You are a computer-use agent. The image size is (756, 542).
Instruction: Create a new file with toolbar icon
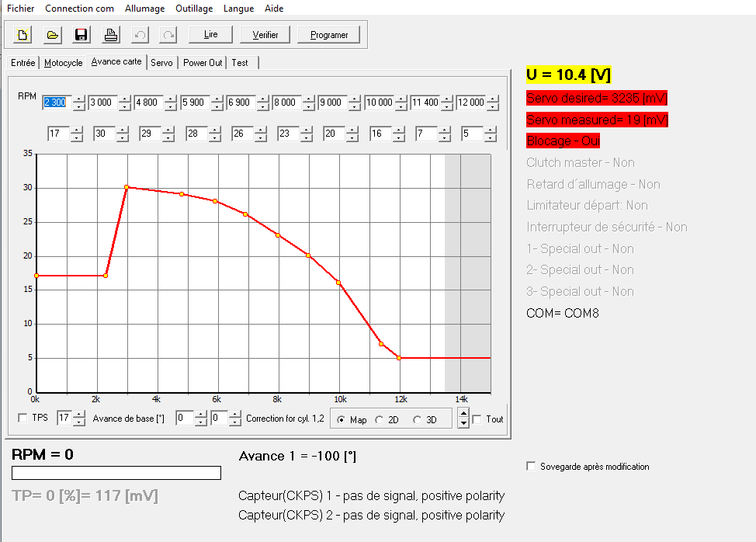[23, 35]
